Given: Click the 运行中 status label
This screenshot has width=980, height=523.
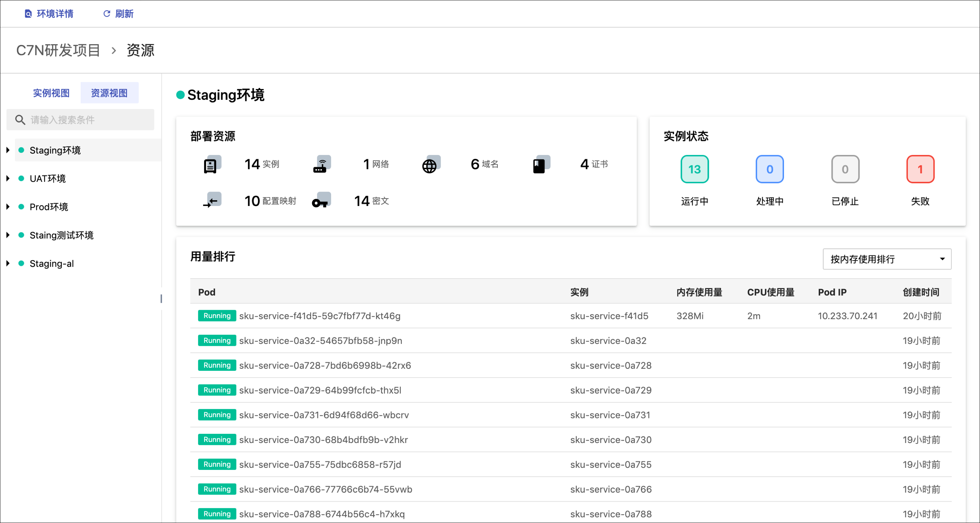Looking at the screenshot, I should pyautogui.click(x=694, y=201).
